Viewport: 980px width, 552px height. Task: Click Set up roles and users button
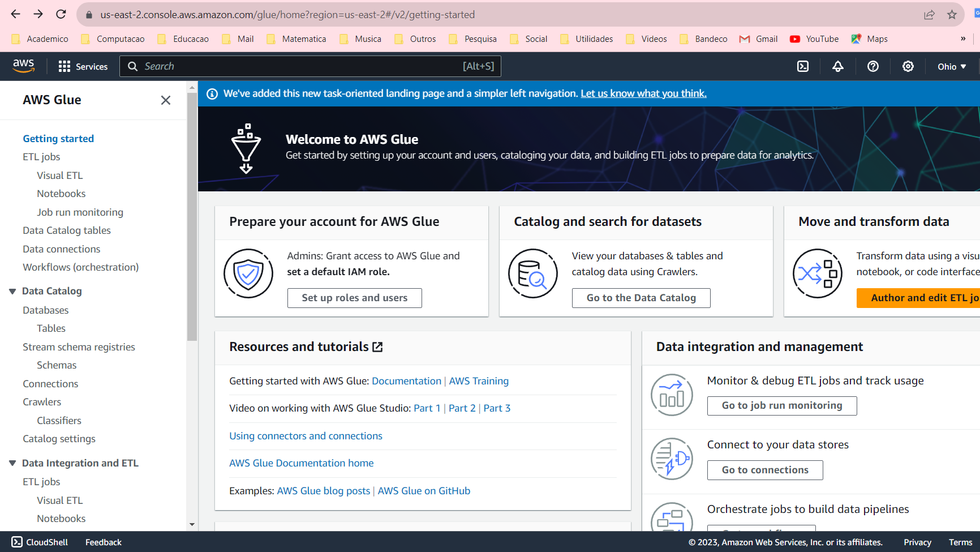(x=354, y=298)
